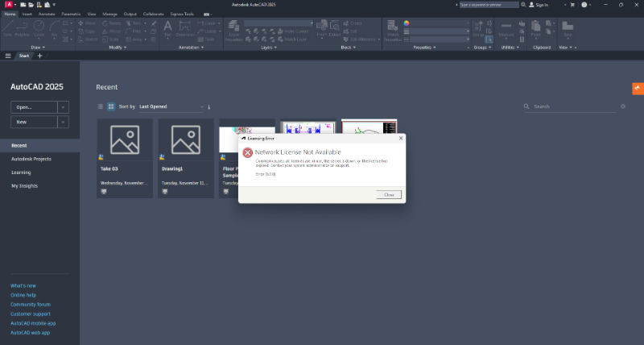This screenshot has width=644, height=345.
Task: Click the Move tool in Modify panel
Action: pyautogui.click(x=87, y=23)
